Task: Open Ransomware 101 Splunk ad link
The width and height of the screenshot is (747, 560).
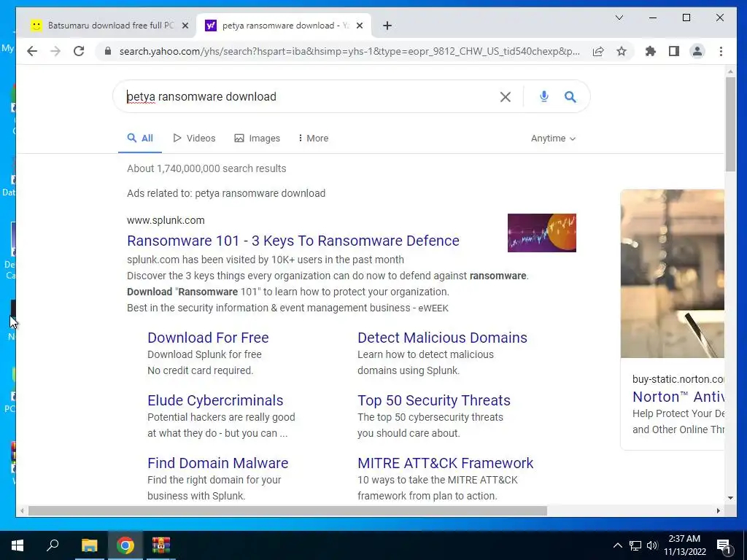Action: coord(293,241)
